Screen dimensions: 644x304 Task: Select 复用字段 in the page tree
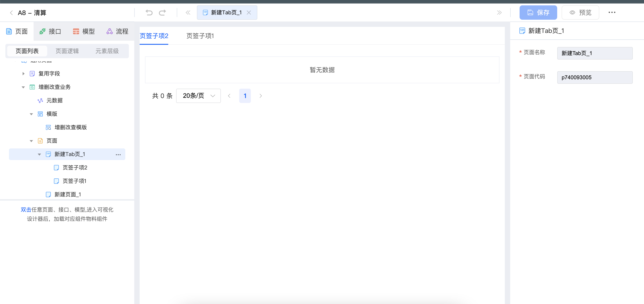(x=49, y=74)
